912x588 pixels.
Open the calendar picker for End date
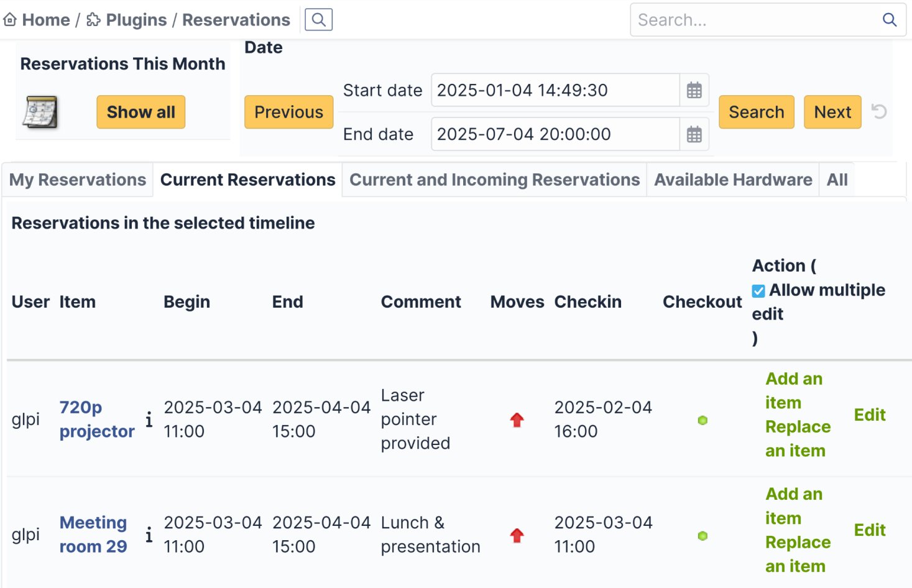click(694, 134)
